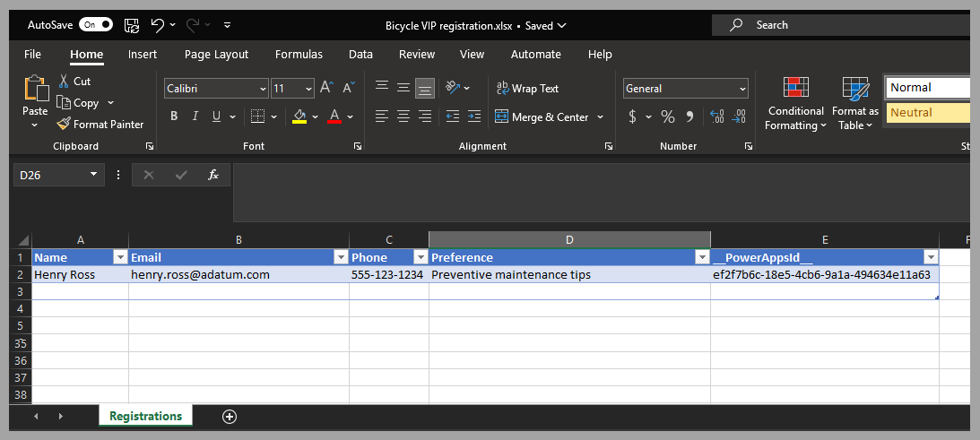
Task: Open the General number format dropdown
Action: click(x=742, y=89)
